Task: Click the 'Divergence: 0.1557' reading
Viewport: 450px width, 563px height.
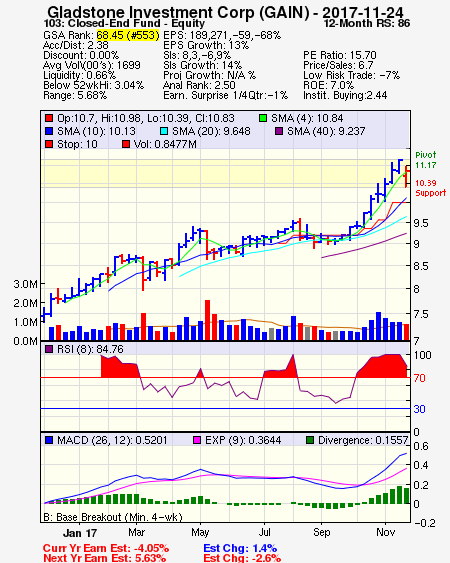Action: 363,440
